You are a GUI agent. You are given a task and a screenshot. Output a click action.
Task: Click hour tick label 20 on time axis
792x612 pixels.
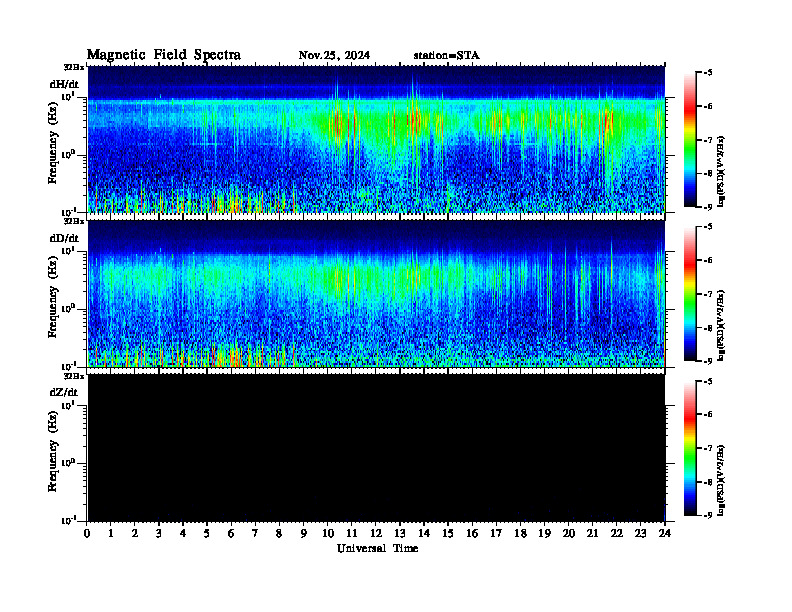(x=569, y=534)
